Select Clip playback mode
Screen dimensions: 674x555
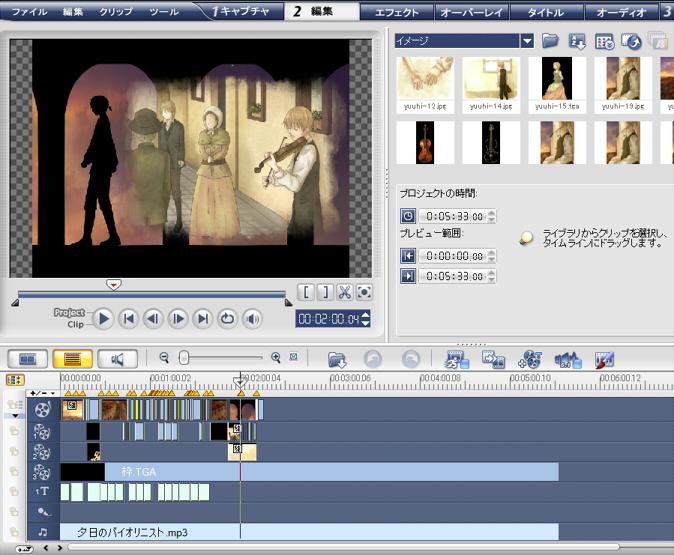point(76,324)
